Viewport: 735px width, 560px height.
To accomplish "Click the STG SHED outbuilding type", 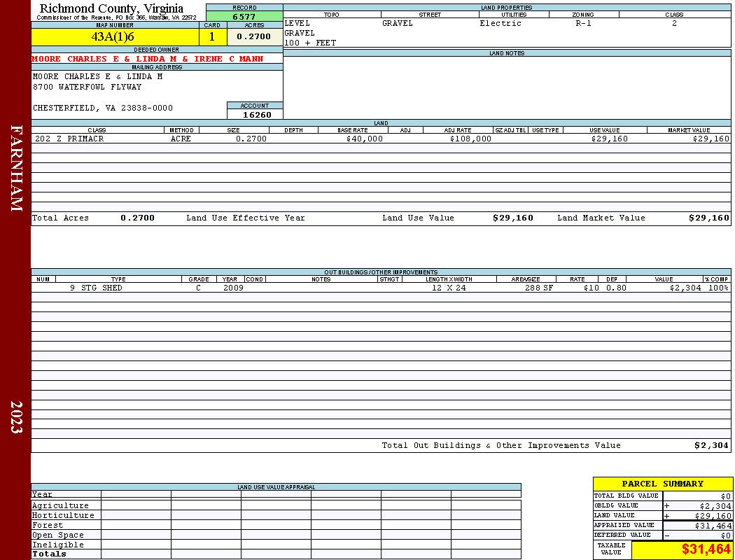I will pyautogui.click(x=101, y=288).
